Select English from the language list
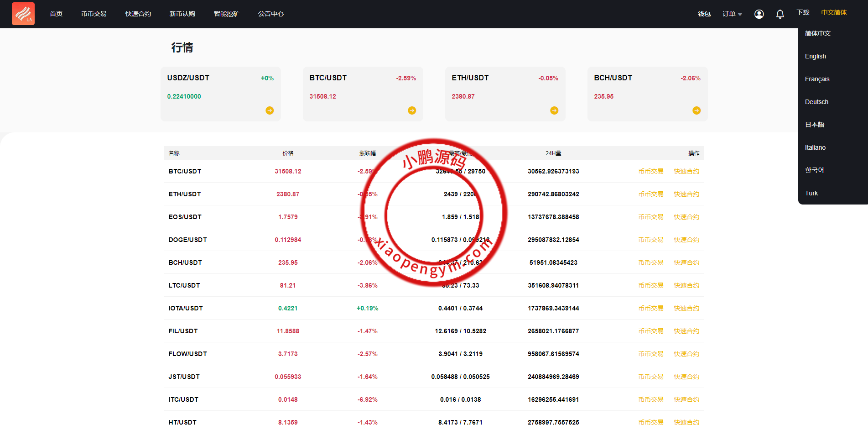Viewport: 868px width, 425px height. click(816, 56)
